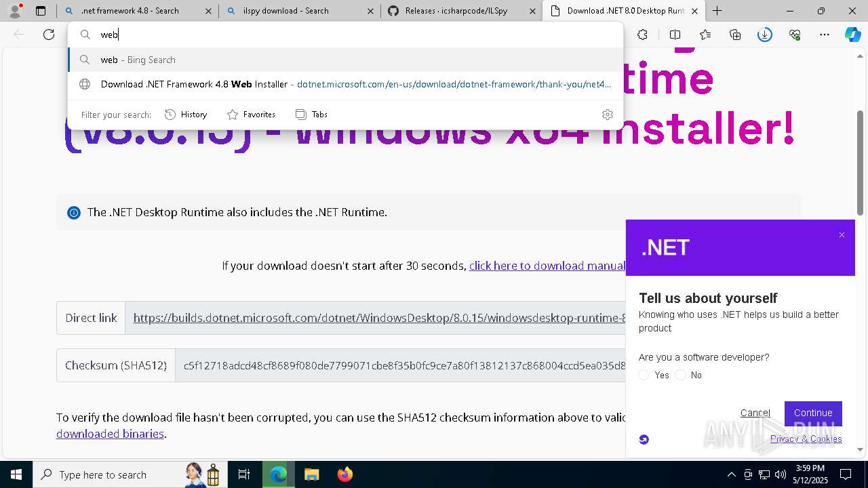Click Cancel in .NET survey
The image size is (868, 488).
coord(755,413)
